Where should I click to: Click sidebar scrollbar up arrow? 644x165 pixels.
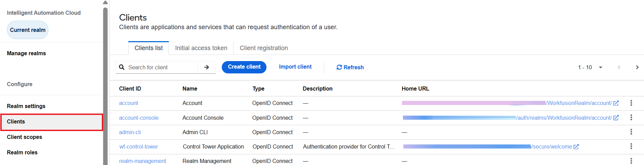click(x=105, y=2)
